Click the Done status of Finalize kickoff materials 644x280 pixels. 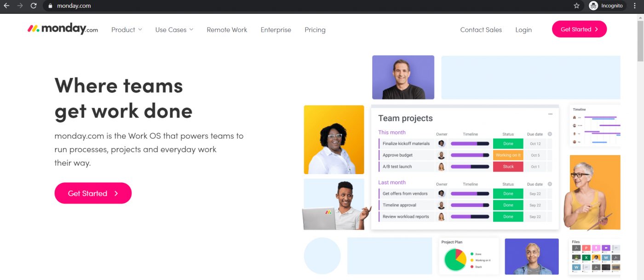tap(508, 144)
